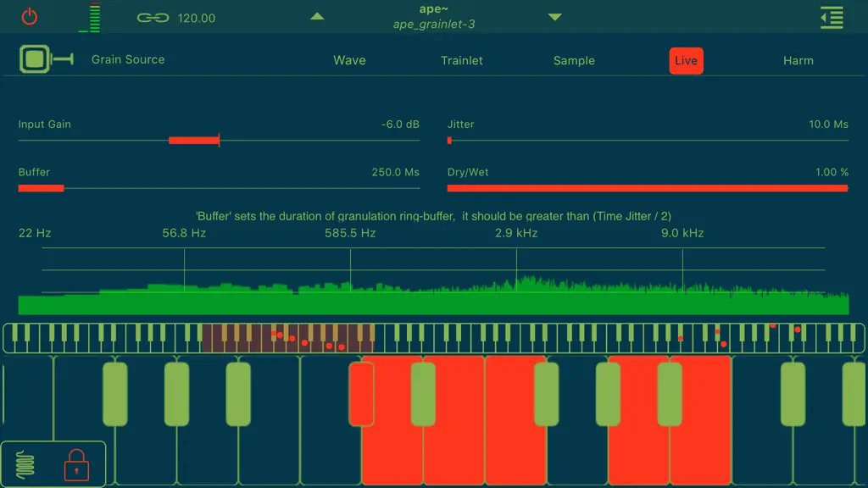Viewport: 868px width, 488px height.
Task: Switch to the Trainlet source tab
Action: [462, 60]
